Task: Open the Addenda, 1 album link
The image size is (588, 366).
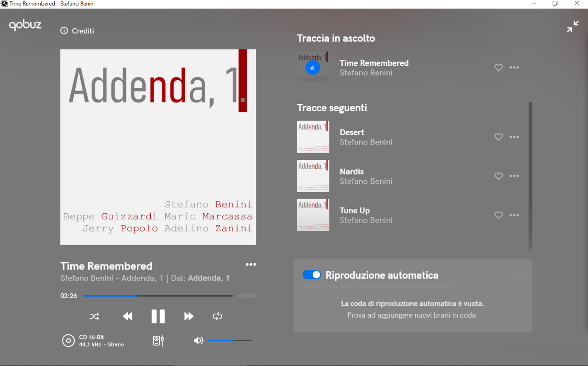Action: coord(209,278)
